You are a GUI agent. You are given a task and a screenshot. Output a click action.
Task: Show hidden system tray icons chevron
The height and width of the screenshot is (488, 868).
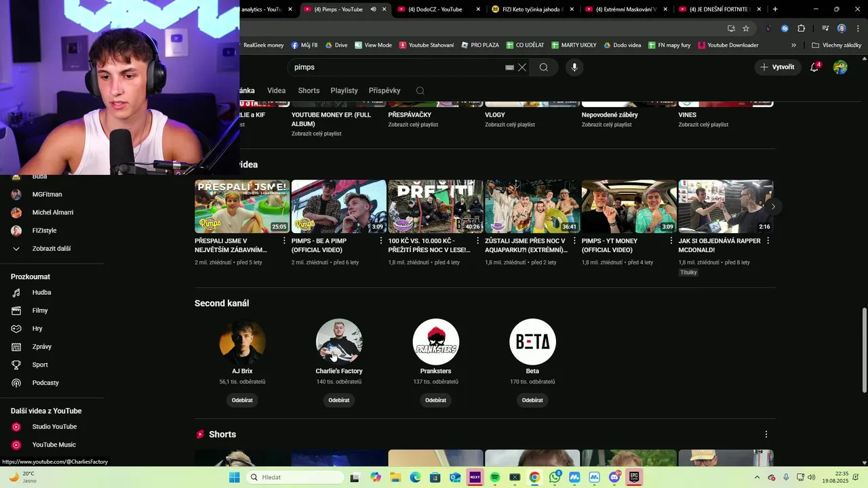point(757,477)
